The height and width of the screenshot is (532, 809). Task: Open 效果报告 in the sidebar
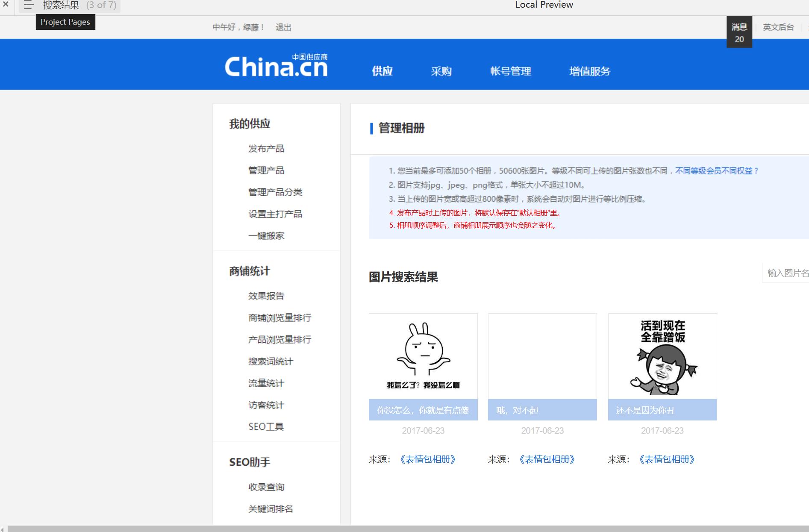(266, 296)
